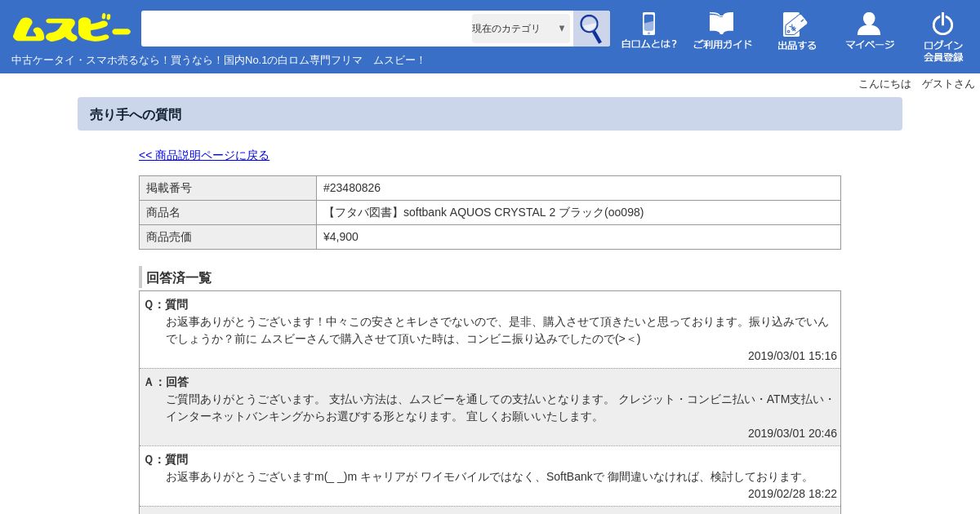
Task: Select listing number #23480826
Action: (578, 188)
